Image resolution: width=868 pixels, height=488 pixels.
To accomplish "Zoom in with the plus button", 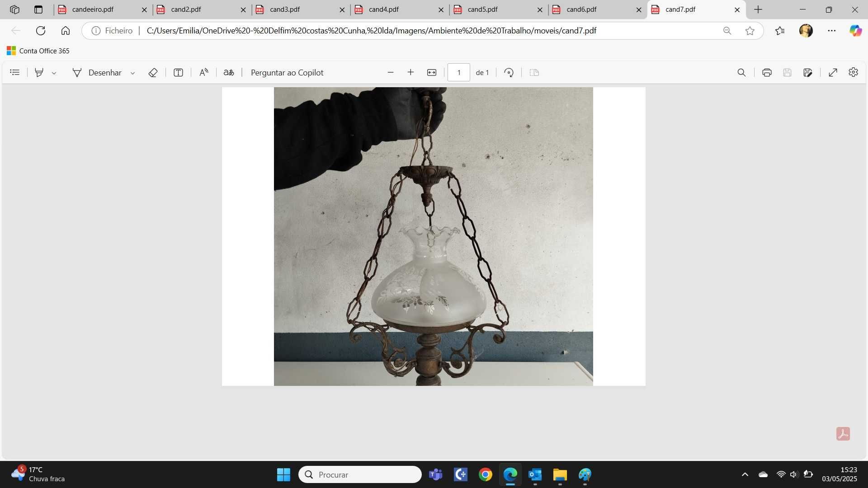I will coord(410,72).
